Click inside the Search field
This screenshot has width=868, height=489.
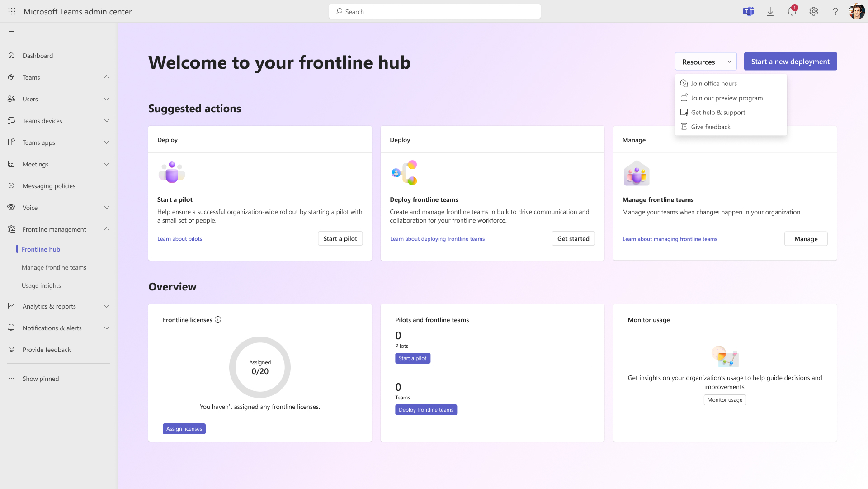[x=434, y=11]
